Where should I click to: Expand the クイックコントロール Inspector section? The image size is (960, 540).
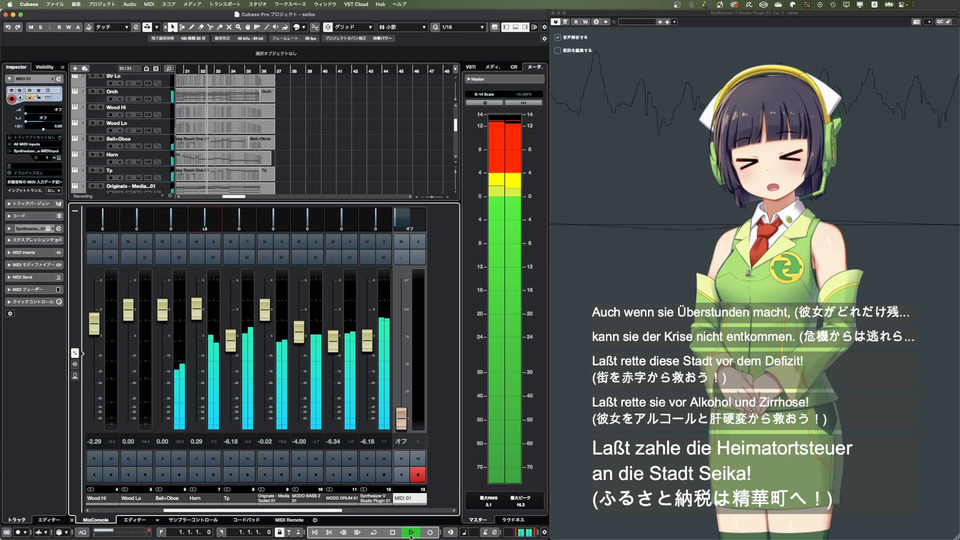pos(34,302)
